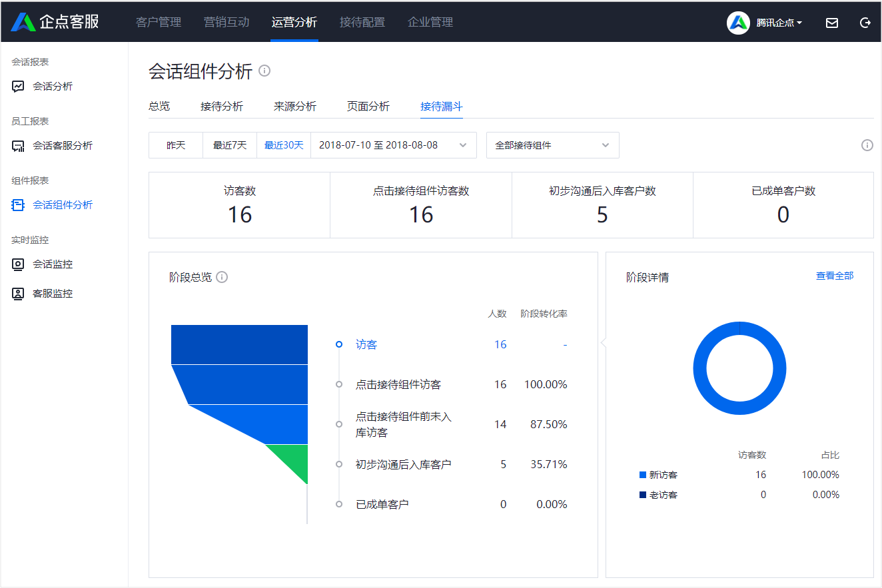Open the 全部接待组件 dropdown

click(553, 145)
